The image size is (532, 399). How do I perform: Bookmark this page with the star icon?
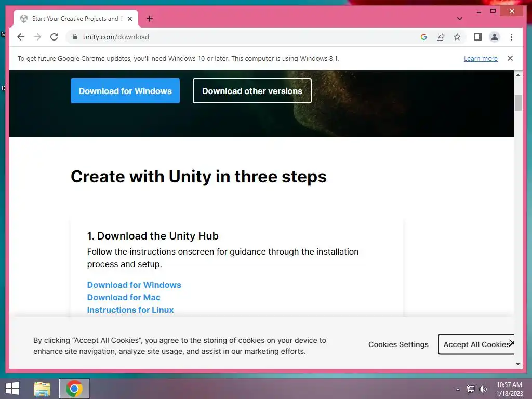tap(457, 37)
